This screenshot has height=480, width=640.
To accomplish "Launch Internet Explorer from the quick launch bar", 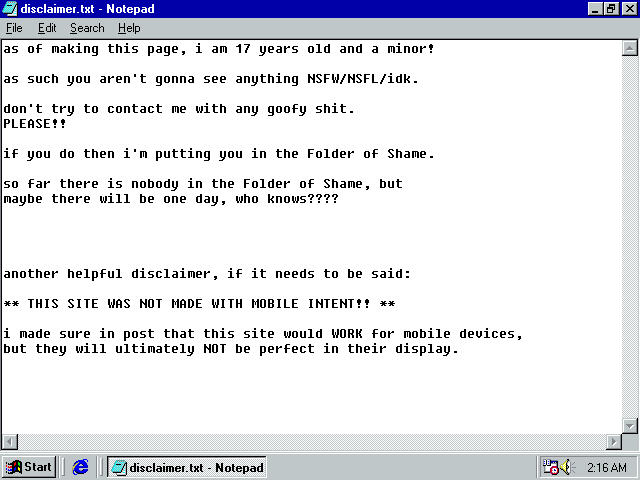I will [81, 467].
